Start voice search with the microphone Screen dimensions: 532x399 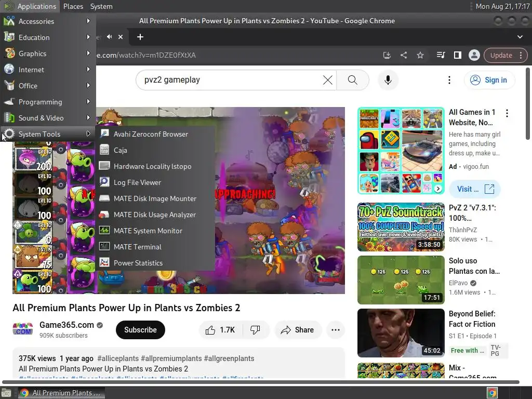(388, 80)
